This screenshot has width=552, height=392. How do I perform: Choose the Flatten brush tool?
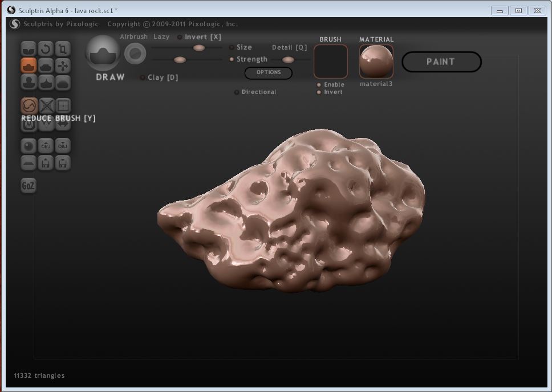point(46,66)
